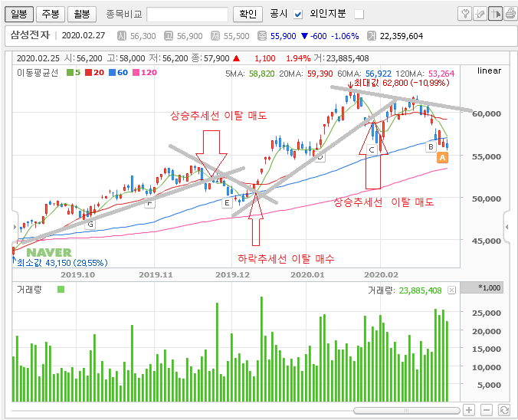Click the change percentage -1.06%
The width and height of the screenshot is (518, 420).
[x=345, y=36]
